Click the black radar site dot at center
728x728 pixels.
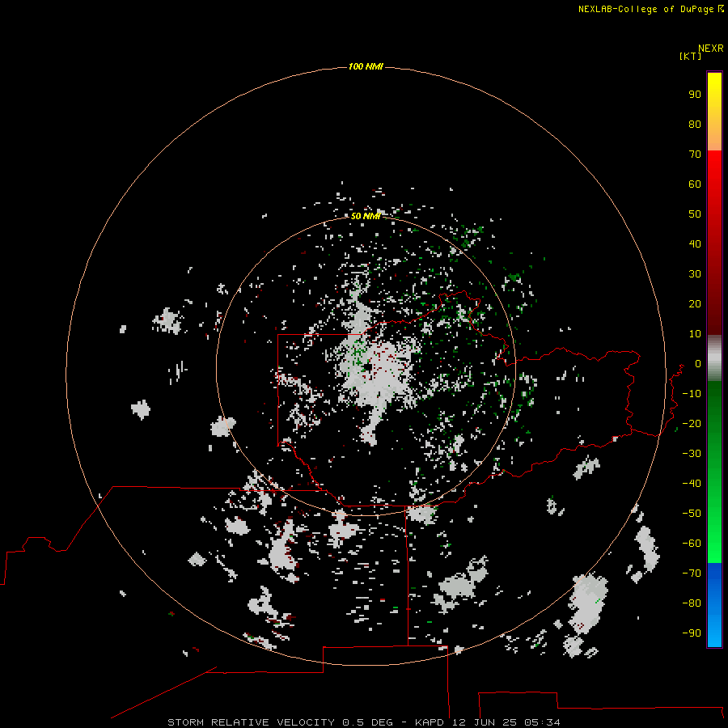pyautogui.click(x=368, y=367)
